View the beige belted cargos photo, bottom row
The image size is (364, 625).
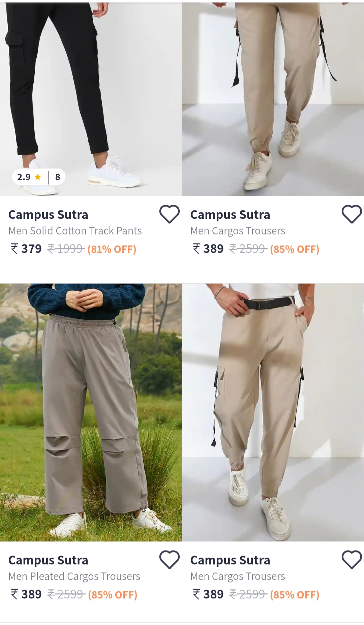coord(273,412)
